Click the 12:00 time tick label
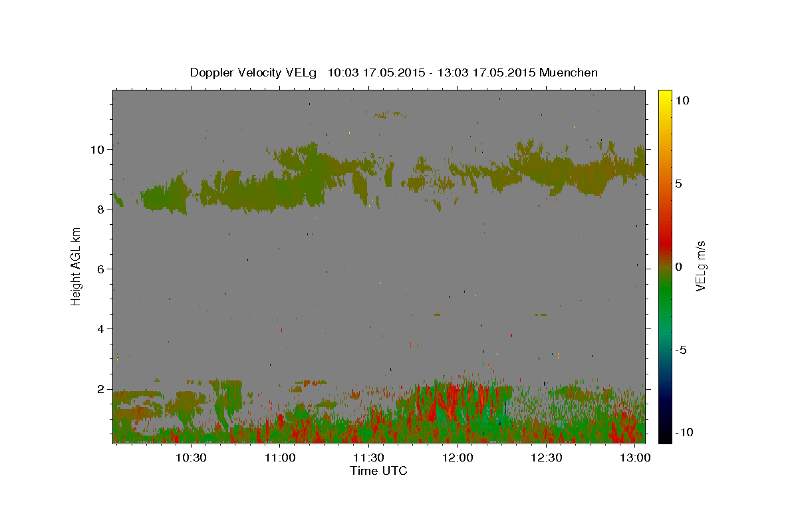The width and height of the screenshot is (798, 532). coord(458,458)
